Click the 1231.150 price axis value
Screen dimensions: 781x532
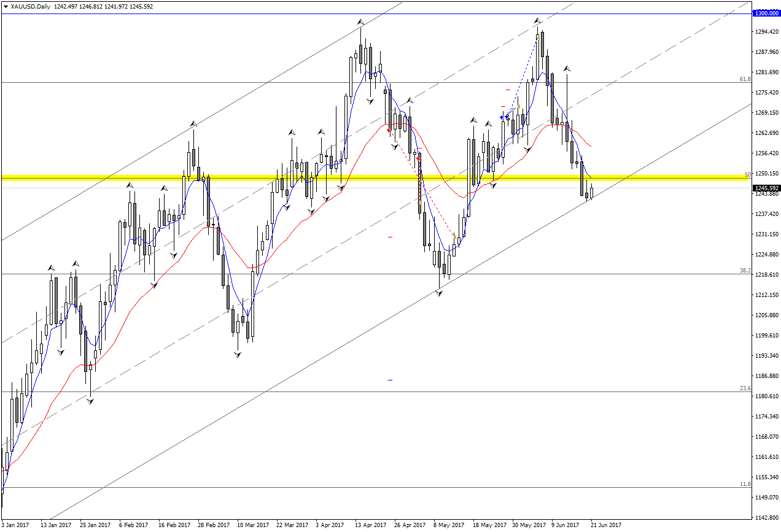click(767, 234)
